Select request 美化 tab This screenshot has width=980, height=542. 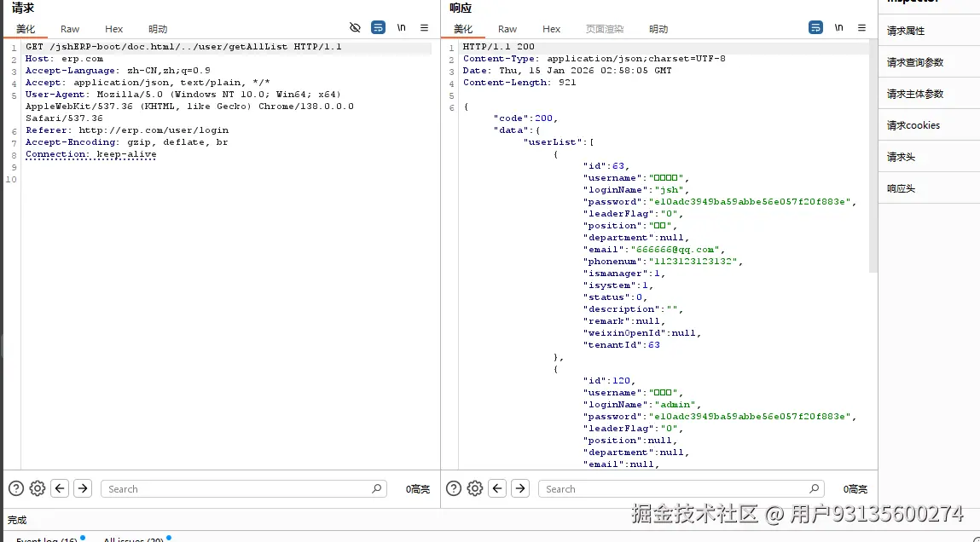(26, 29)
